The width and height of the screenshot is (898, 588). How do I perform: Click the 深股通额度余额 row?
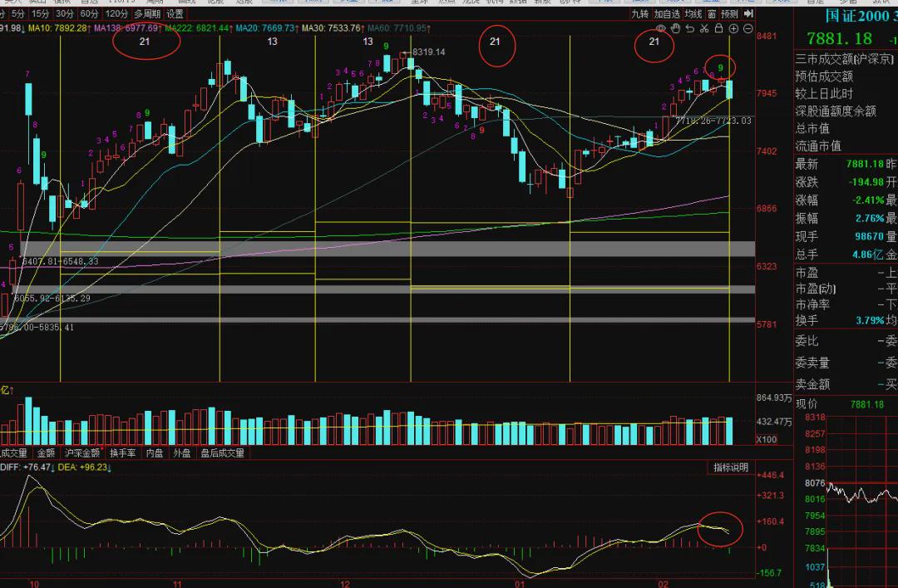[836, 111]
